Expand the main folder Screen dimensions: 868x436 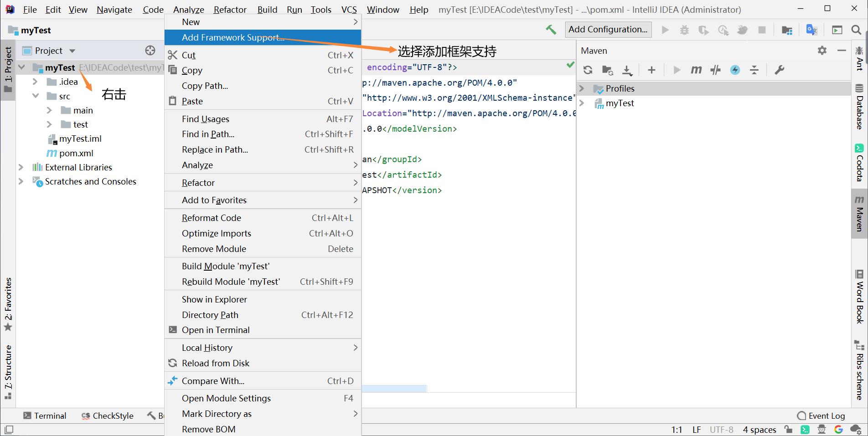(x=49, y=110)
